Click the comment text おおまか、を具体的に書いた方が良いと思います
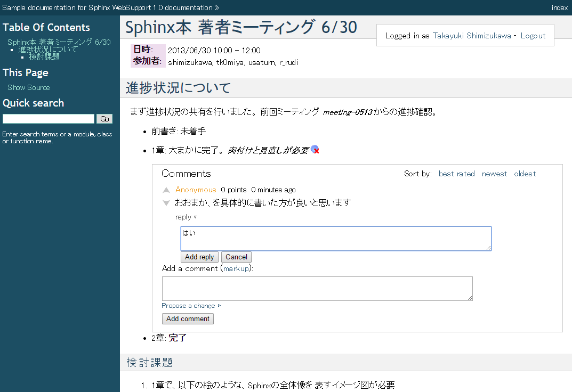 tap(263, 202)
